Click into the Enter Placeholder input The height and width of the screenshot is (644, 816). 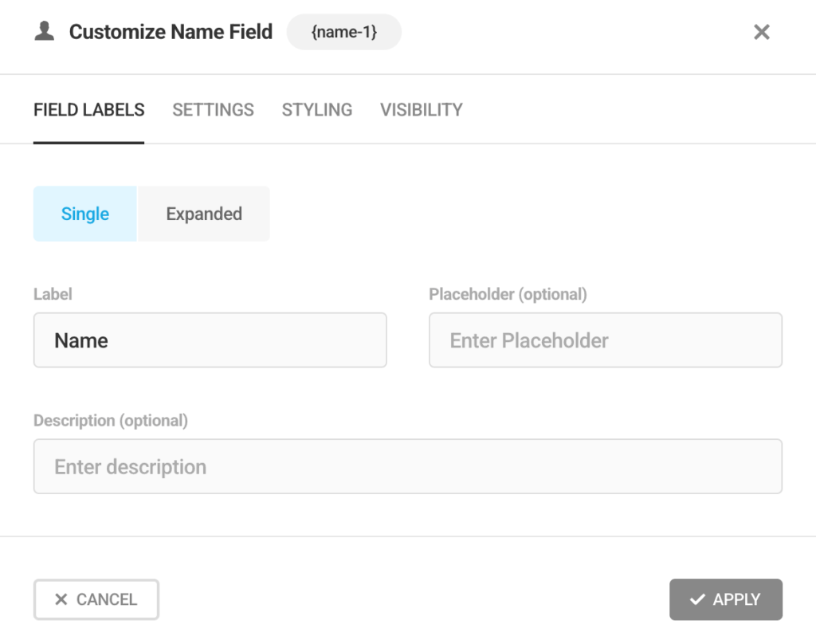[x=606, y=340]
